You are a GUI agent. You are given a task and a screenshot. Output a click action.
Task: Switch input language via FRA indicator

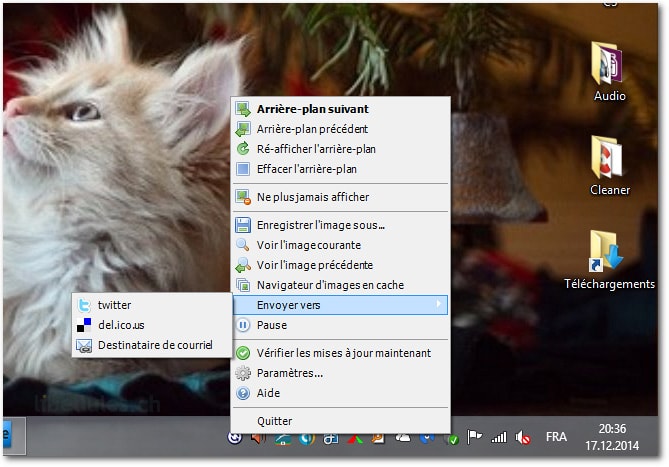[x=556, y=437]
